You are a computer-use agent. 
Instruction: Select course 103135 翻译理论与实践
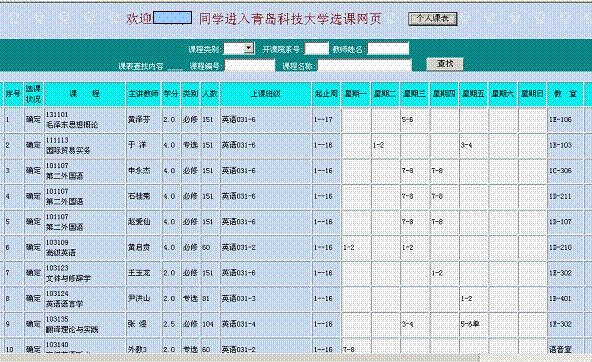[72, 324]
